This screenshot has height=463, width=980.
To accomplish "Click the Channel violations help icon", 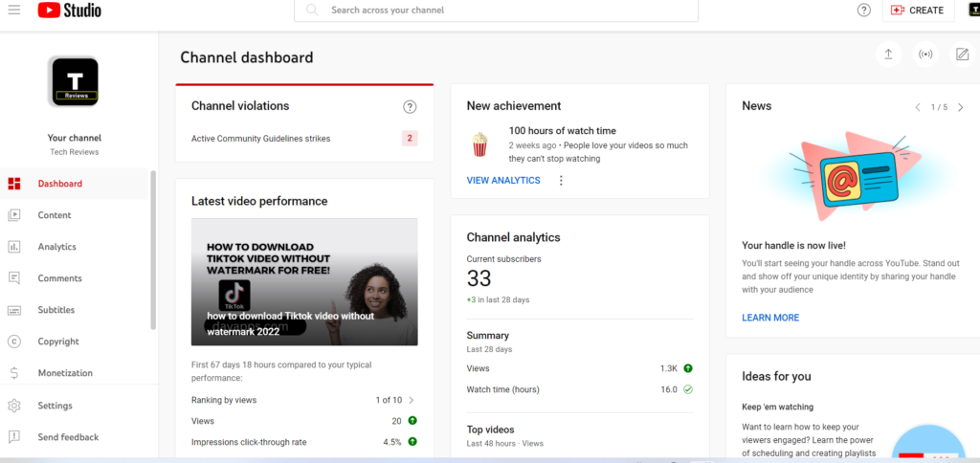I will click(x=410, y=107).
